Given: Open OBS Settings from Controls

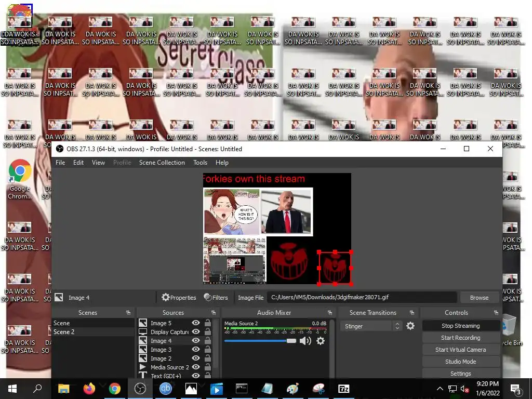Looking at the screenshot, I should point(460,373).
